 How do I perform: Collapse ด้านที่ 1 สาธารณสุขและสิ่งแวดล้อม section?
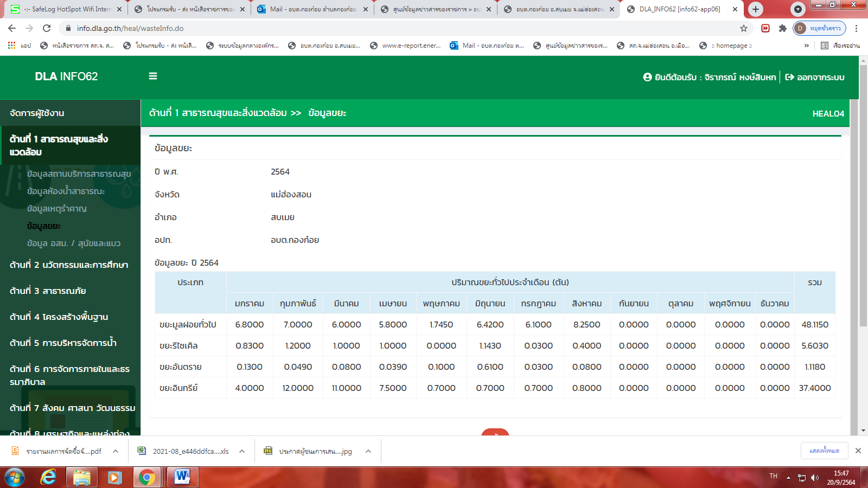70,145
